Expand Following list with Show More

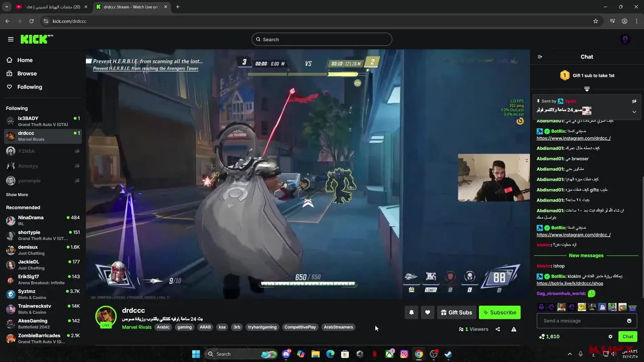pos(17,195)
